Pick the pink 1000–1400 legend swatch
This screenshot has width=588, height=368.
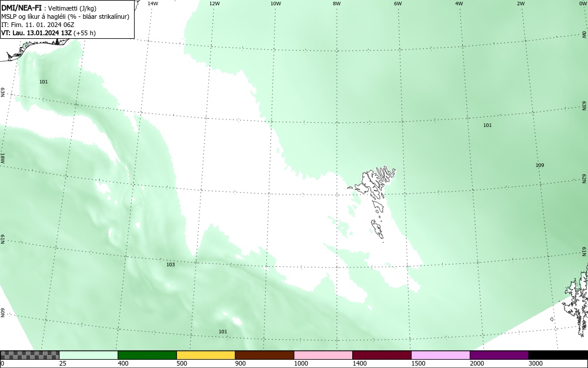pos(323,355)
